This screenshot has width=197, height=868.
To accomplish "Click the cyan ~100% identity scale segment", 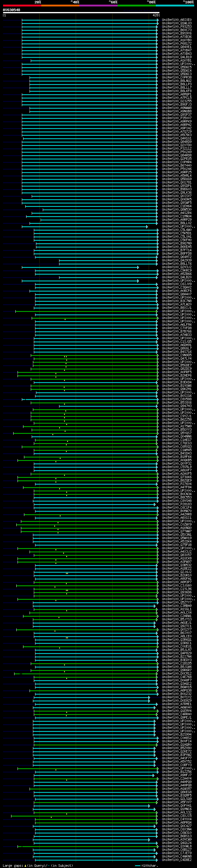I will click(x=175, y=6).
